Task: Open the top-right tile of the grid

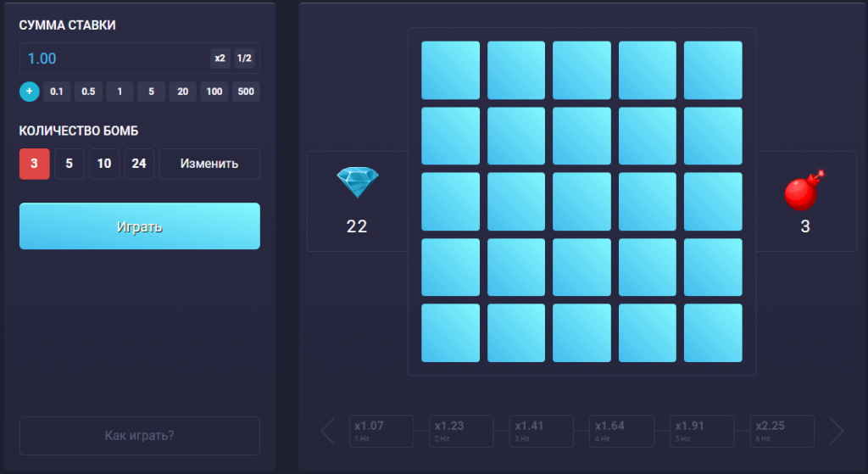Action: click(x=713, y=70)
